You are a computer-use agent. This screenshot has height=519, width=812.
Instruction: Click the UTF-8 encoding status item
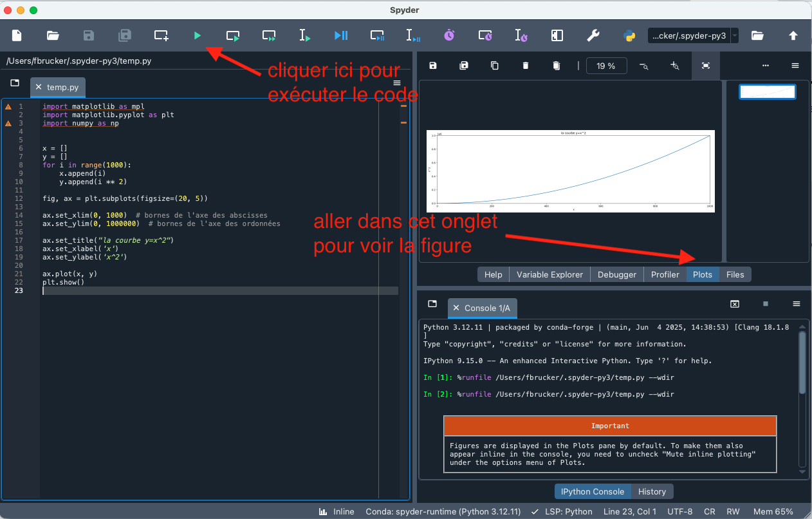(x=679, y=511)
